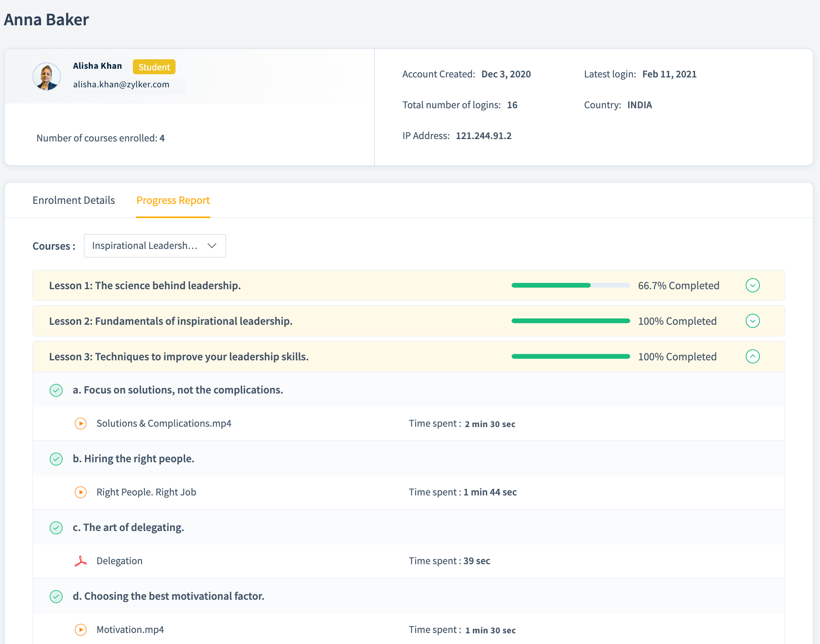The image size is (820, 644).
Task: Click the checkmark for 'Choosing the best motivational factor'
Action: tap(56, 597)
